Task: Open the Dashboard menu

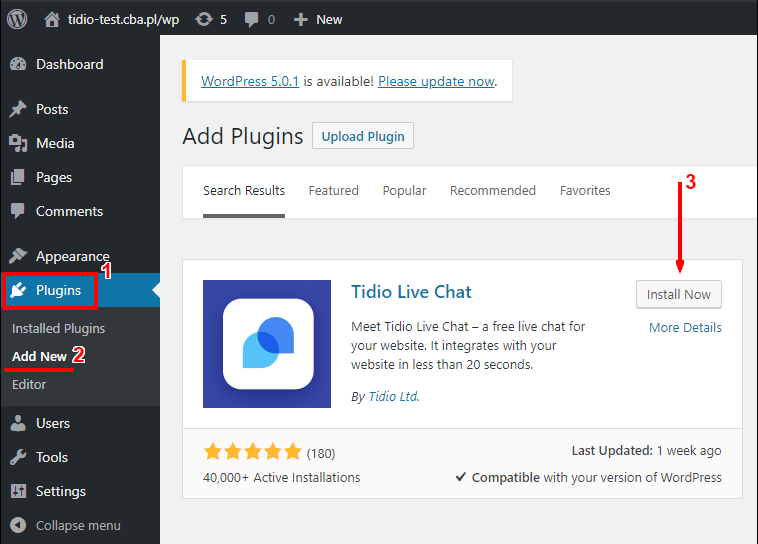Action: pyautogui.click(x=70, y=64)
